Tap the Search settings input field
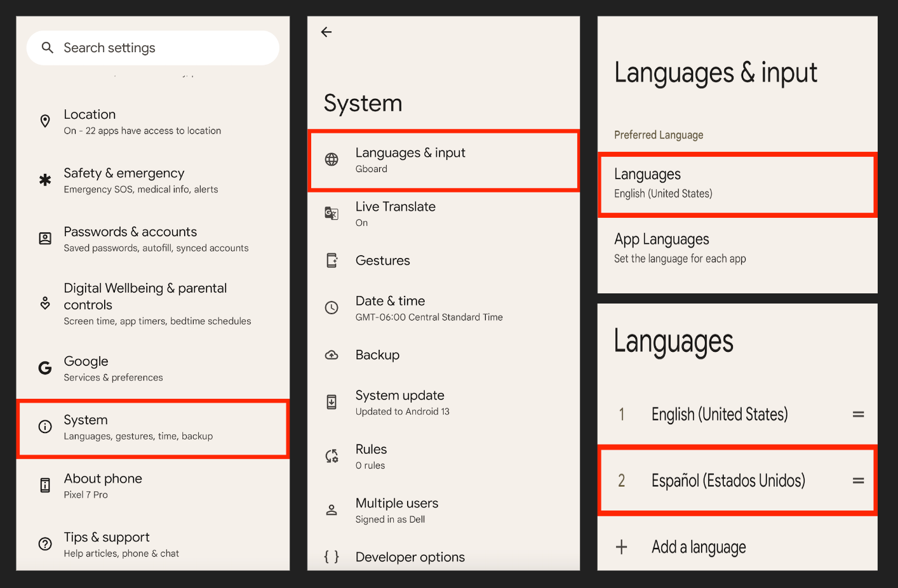 (152, 48)
